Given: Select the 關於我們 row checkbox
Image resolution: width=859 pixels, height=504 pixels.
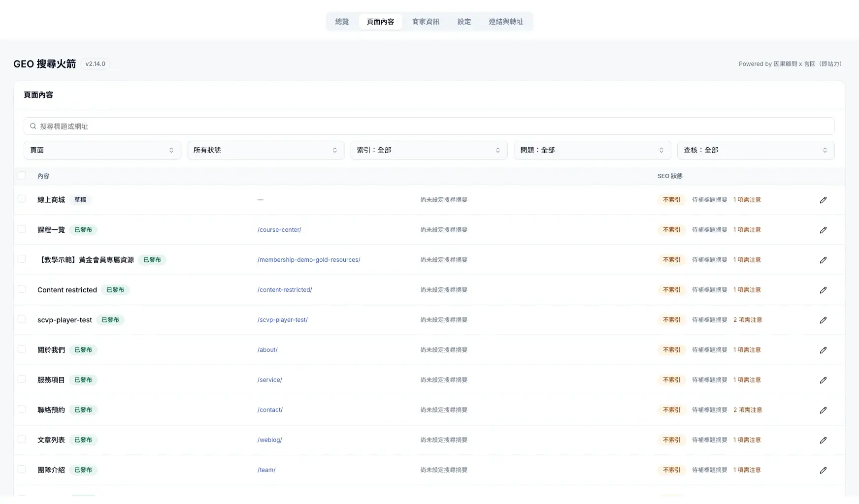Looking at the screenshot, I should coord(22,349).
